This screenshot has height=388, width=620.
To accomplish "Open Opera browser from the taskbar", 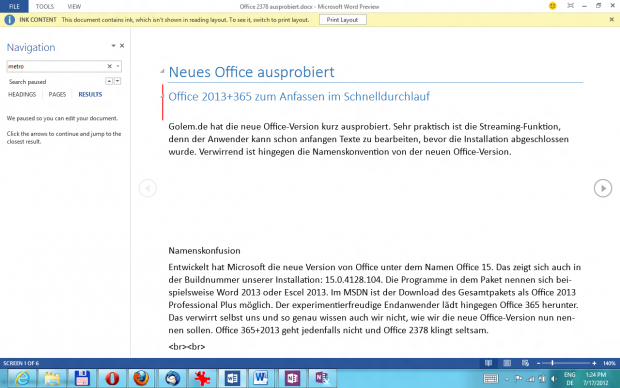I will (x=112, y=379).
